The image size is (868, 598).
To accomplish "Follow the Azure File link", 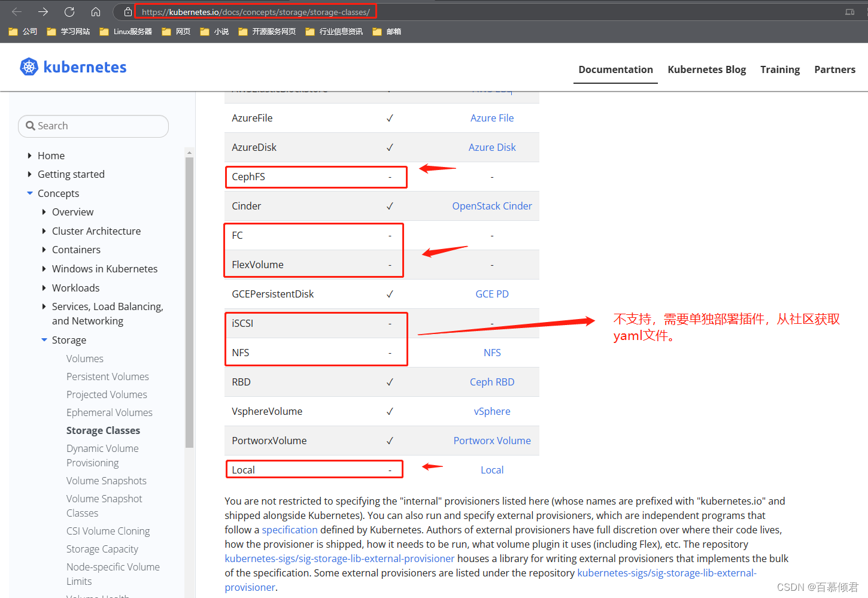I will pyautogui.click(x=492, y=118).
